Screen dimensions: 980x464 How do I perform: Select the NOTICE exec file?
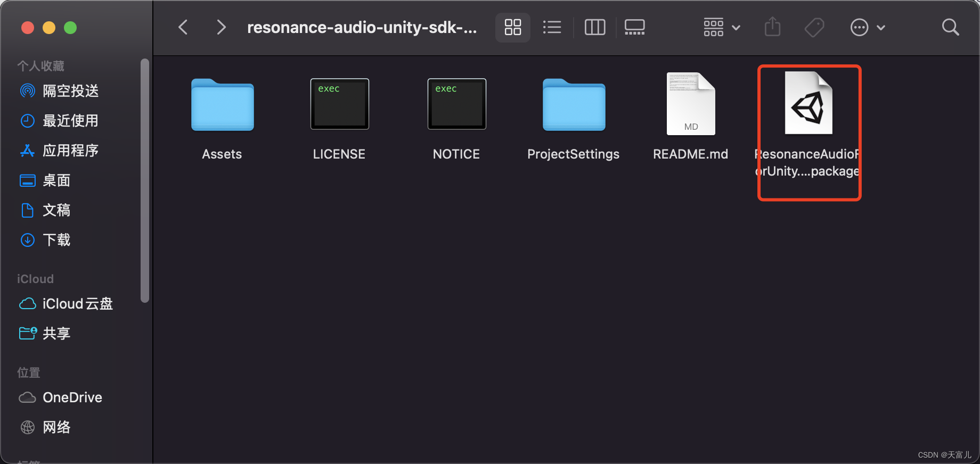(x=457, y=104)
